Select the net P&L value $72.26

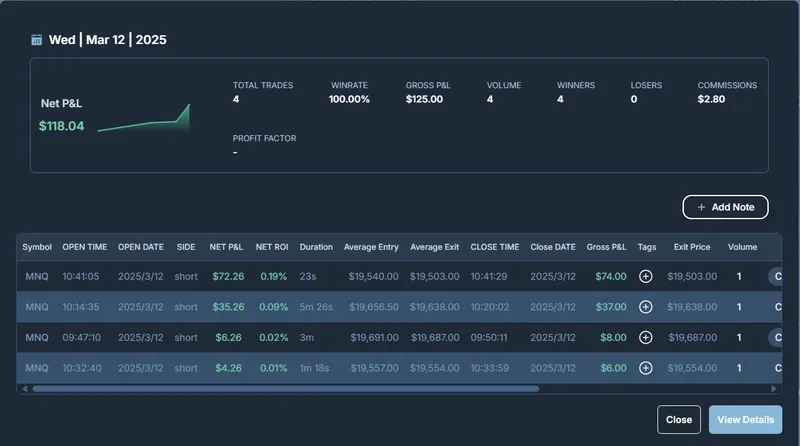tap(228, 276)
